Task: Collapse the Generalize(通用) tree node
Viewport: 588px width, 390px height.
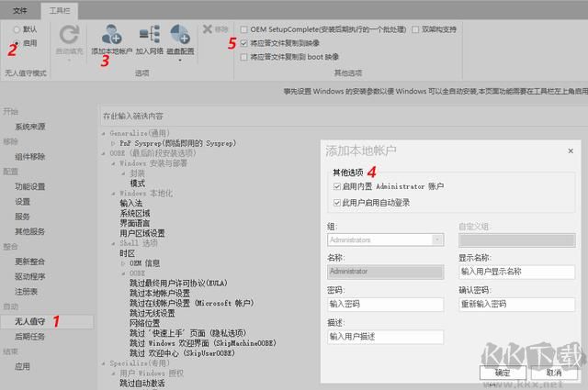Action: 104,133
